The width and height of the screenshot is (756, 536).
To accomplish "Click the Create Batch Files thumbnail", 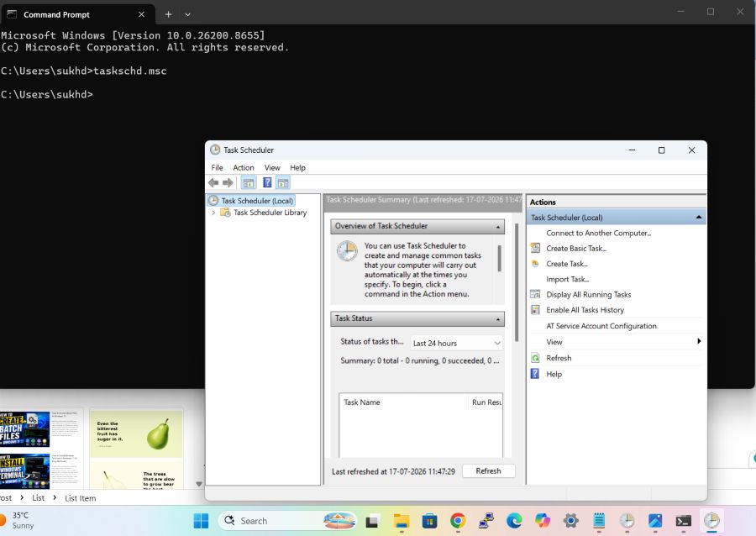I will click(x=24, y=429).
